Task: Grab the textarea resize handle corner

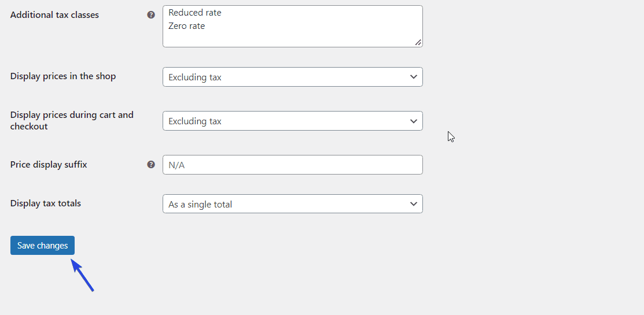Action: (418, 42)
